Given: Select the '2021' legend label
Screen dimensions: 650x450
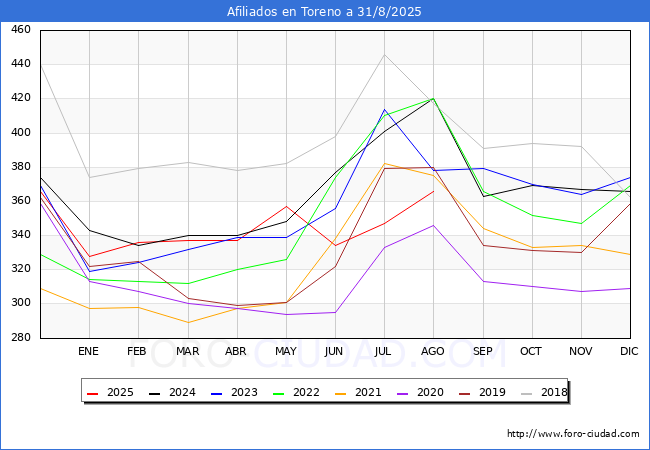Looking at the screenshot, I should coord(368,392).
